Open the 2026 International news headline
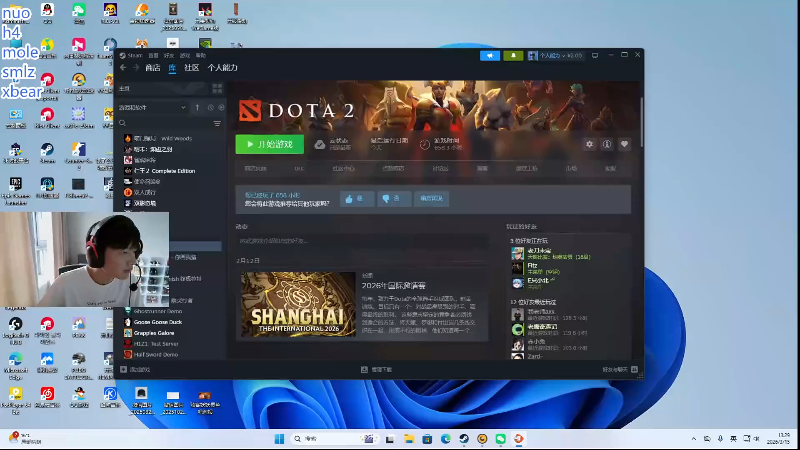The height and width of the screenshot is (450, 800). pyautogui.click(x=393, y=286)
